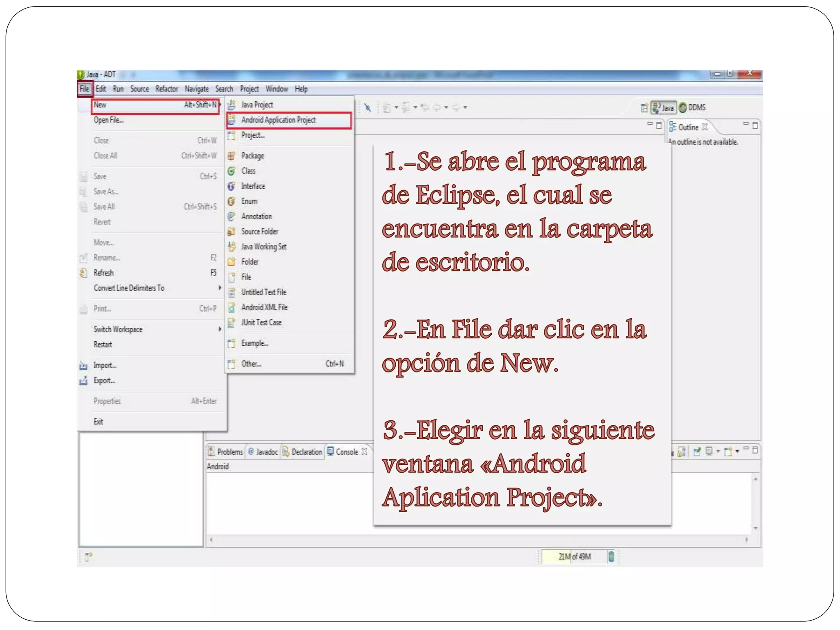The height and width of the screenshot is (630, 840).
Task: Close the Console view tab
Action: [364, 452]
